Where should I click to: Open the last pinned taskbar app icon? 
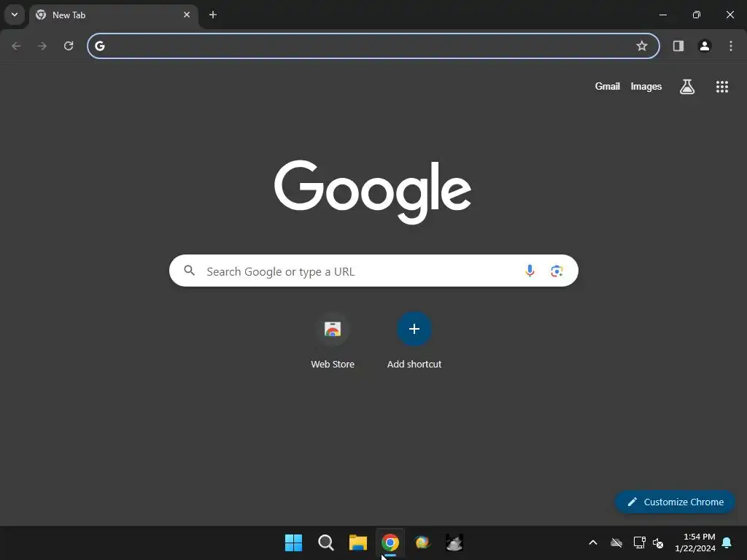coord(454,542)
